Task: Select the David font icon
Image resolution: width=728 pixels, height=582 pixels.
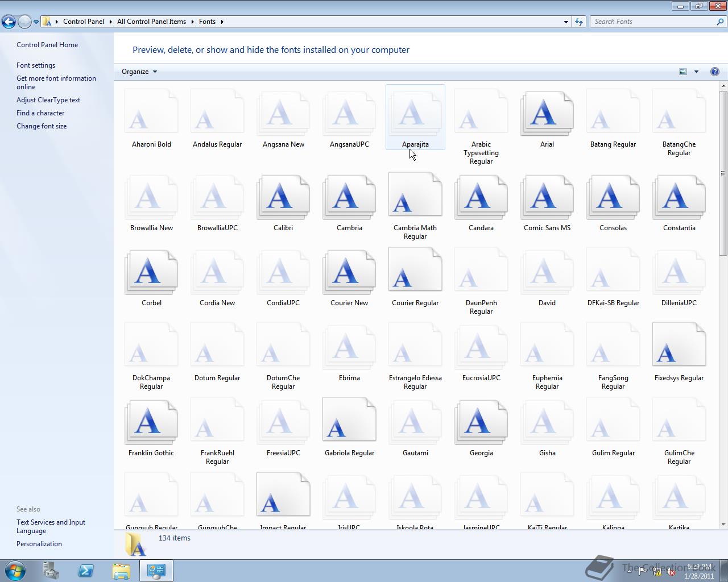Action: pos(547,272)
